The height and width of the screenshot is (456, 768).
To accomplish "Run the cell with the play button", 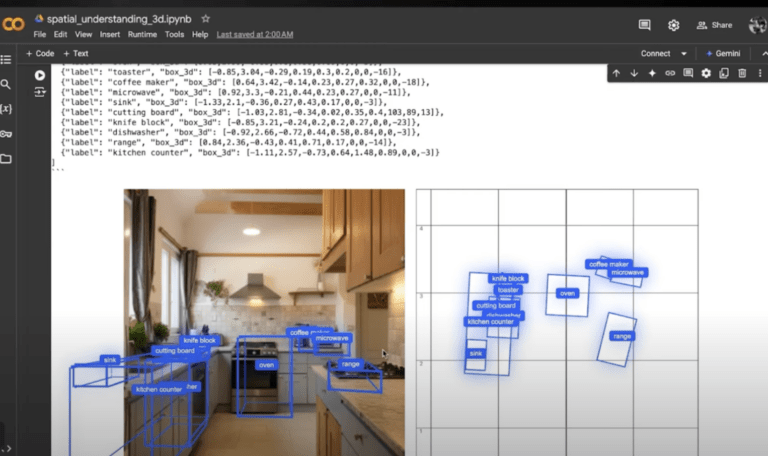I will click(x=40, y=75).
